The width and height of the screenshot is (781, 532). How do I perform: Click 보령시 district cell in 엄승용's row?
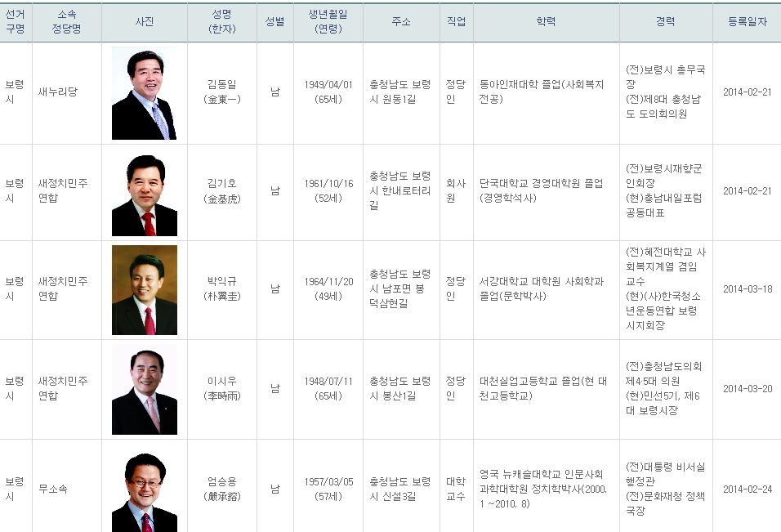click(x=15, y=490)
